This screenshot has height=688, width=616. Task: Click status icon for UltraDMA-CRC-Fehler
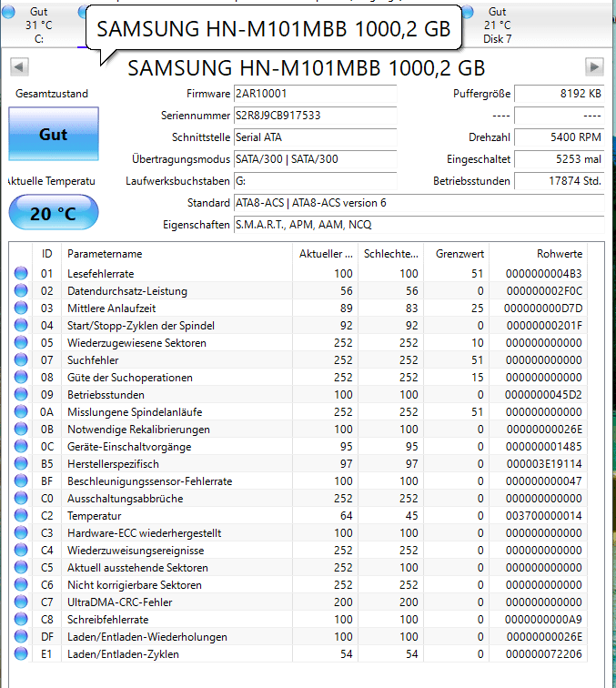[21, 602]
